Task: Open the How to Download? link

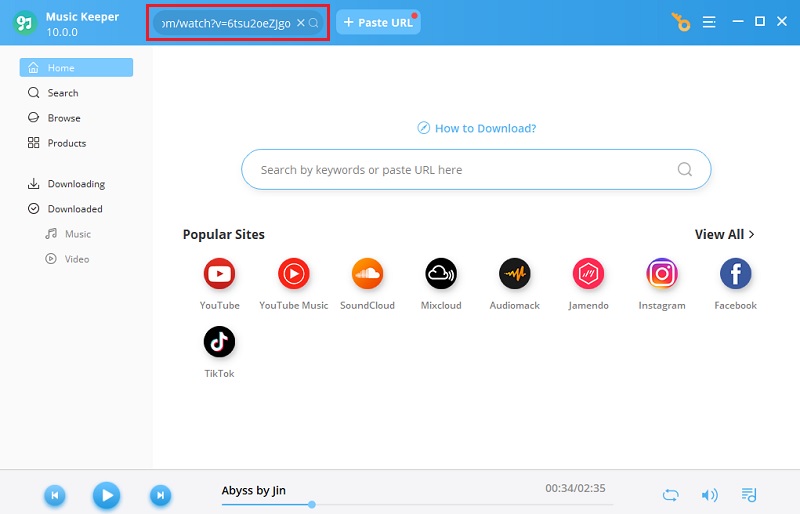Action: 477,128
